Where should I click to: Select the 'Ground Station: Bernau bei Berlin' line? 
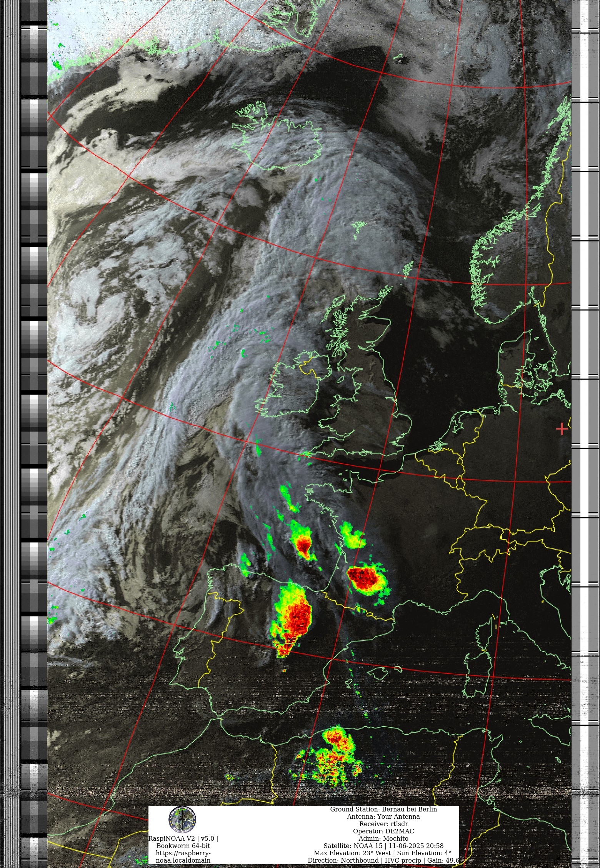(x=383, y=809)
